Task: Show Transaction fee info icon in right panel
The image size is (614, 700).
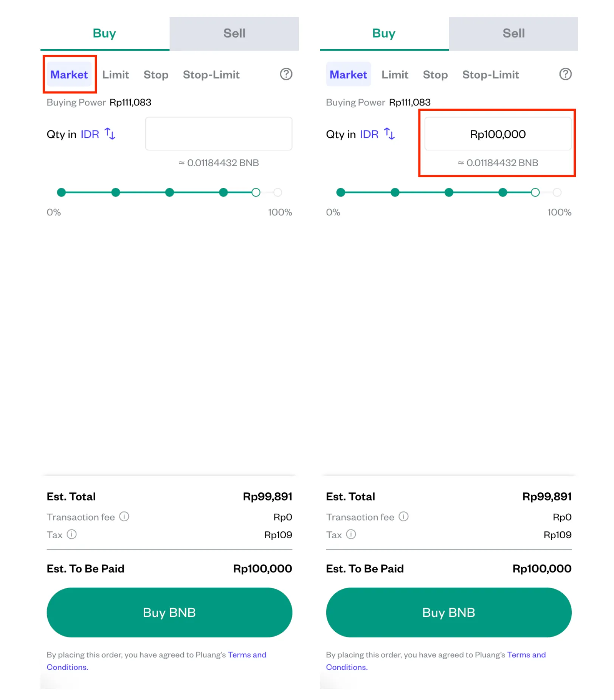Action: tap(403, 516)
